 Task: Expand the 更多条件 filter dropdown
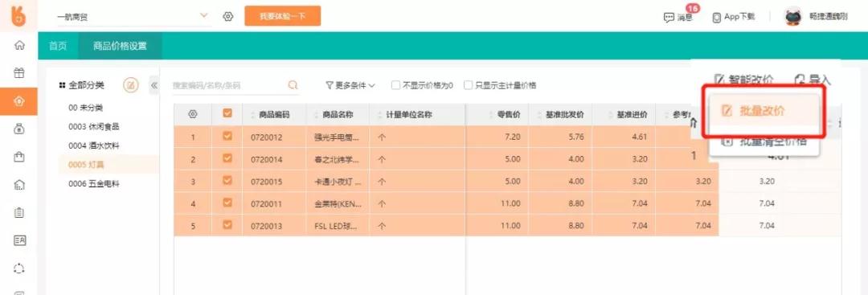click(x=350, y=85)
